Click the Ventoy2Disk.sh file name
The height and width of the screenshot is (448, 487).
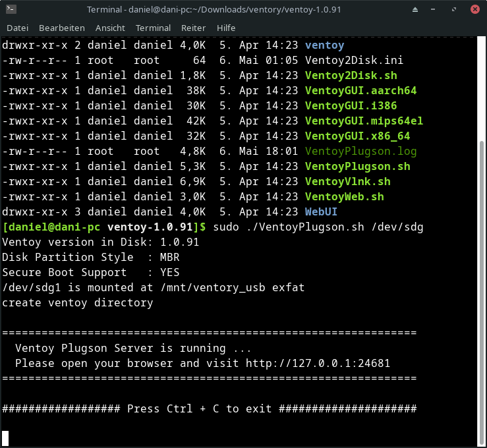pyautogui.click(x=351, y=76)
